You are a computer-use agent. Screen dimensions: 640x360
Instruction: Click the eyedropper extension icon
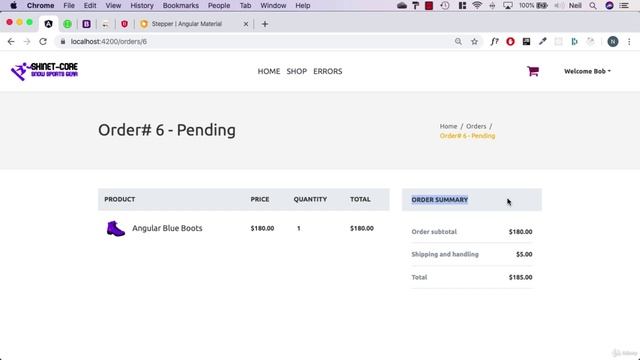(x=542, y=42)
